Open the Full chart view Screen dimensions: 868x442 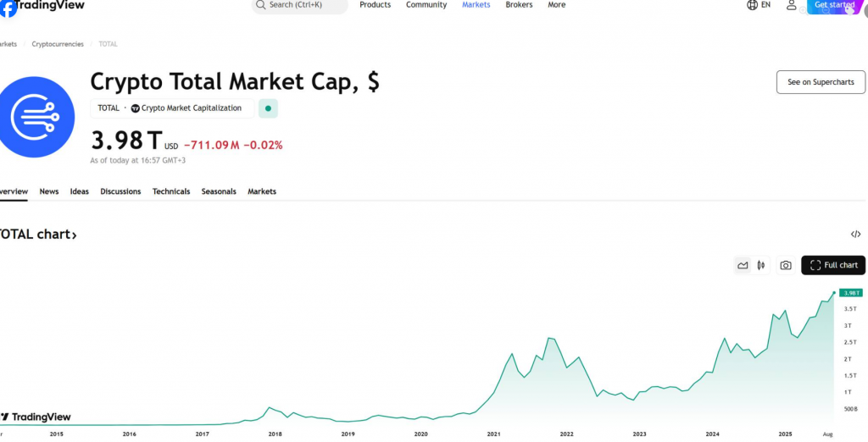pos(833,265)
